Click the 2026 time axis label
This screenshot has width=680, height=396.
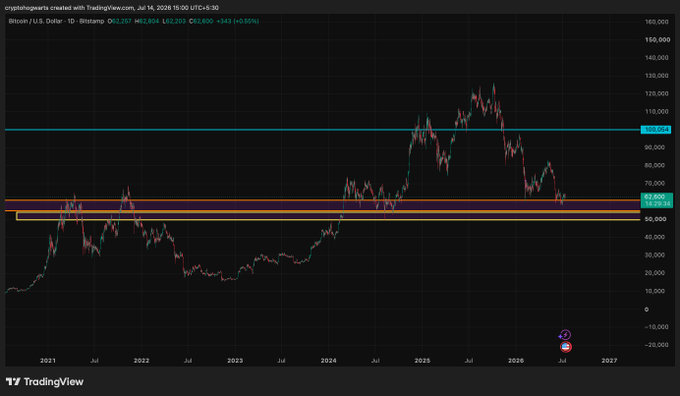pos(516,360)
